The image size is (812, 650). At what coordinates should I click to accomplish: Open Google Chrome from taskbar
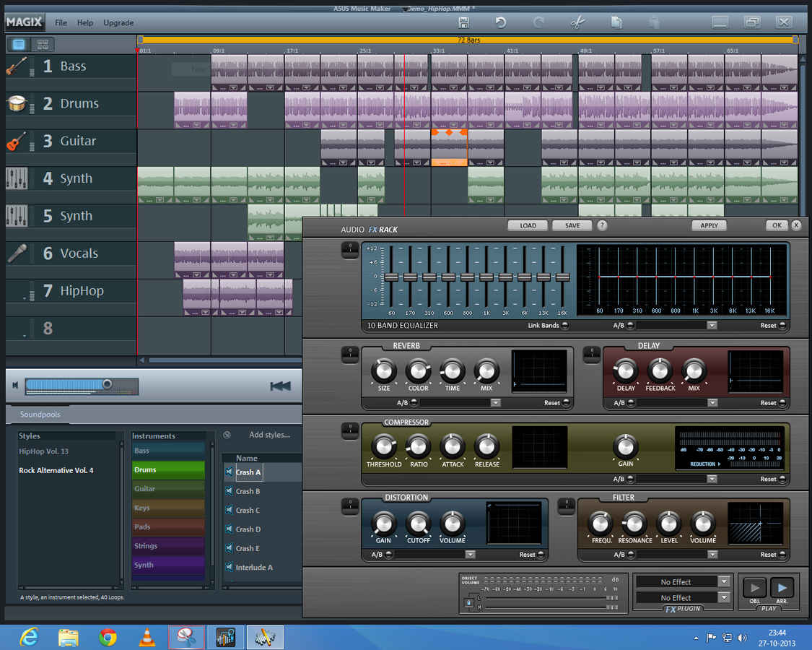tap(108, 637)
